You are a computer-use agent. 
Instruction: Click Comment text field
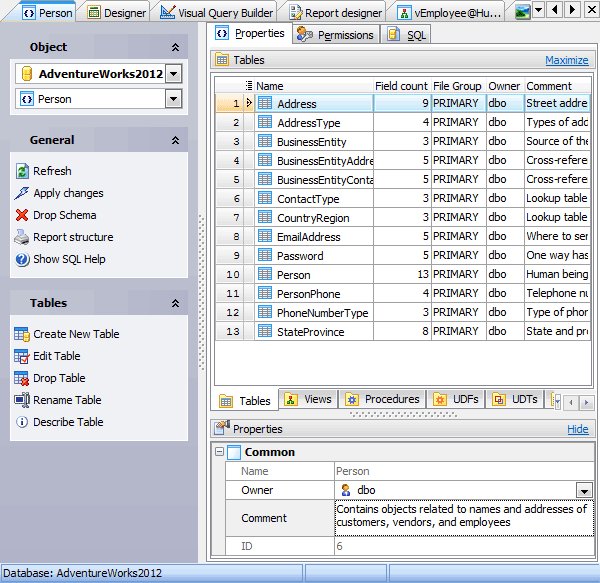click(464, 518)
